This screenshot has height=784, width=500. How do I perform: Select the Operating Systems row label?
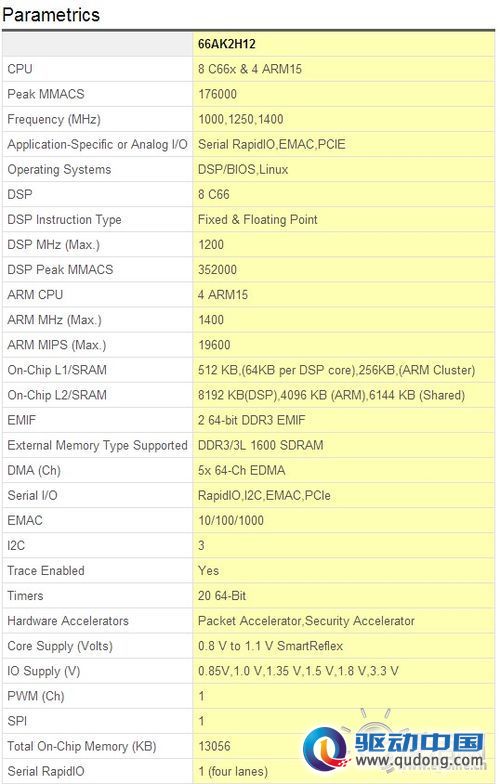pos(59,170)
